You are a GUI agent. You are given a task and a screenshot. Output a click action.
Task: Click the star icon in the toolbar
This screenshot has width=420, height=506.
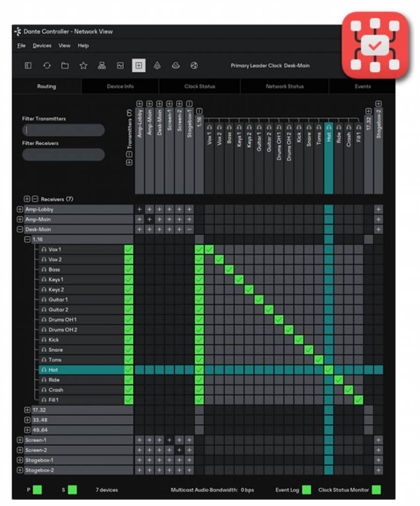coord(84,66)
